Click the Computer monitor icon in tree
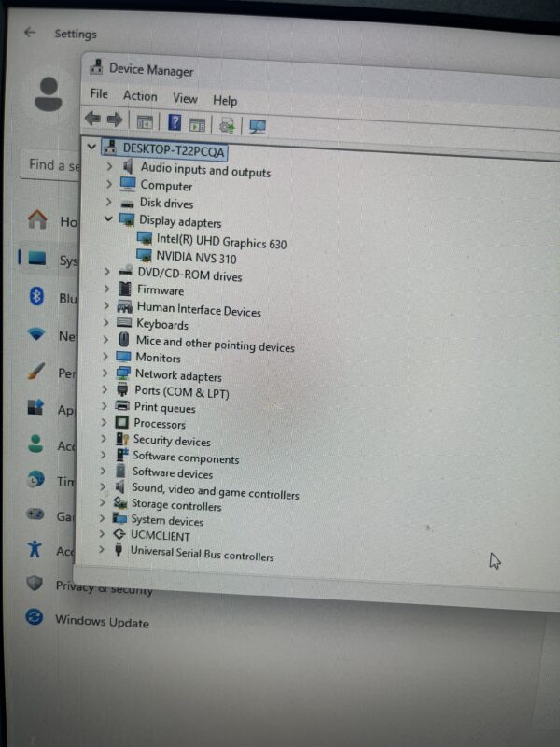The image size is (560, 747). (x=128, y=184)
